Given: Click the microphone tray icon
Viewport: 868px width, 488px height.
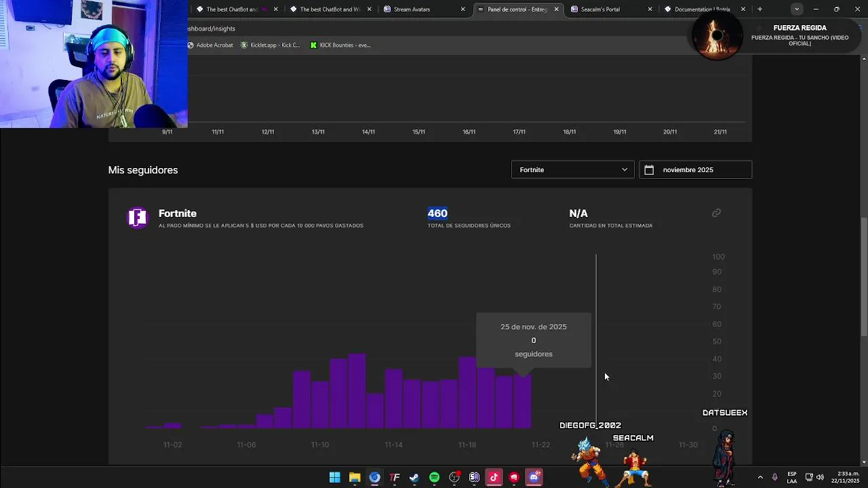Looking at the screenshot, I should tap(774, 477).
